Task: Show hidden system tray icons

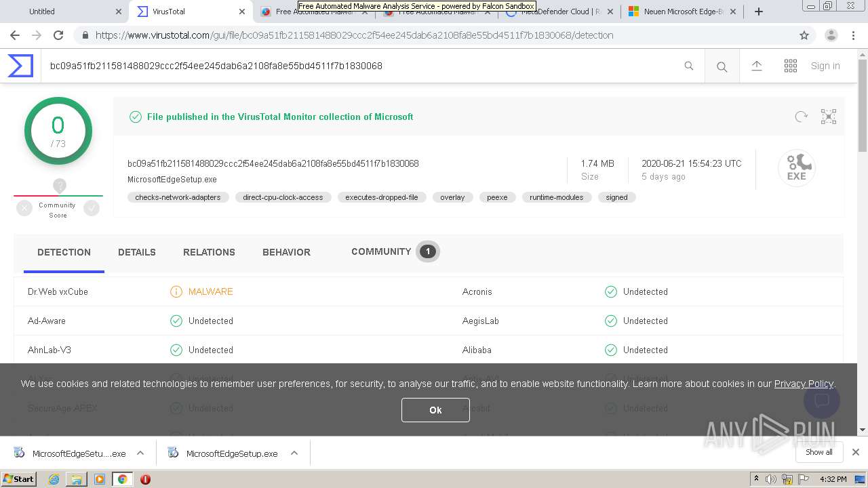Action: point(755,479)
